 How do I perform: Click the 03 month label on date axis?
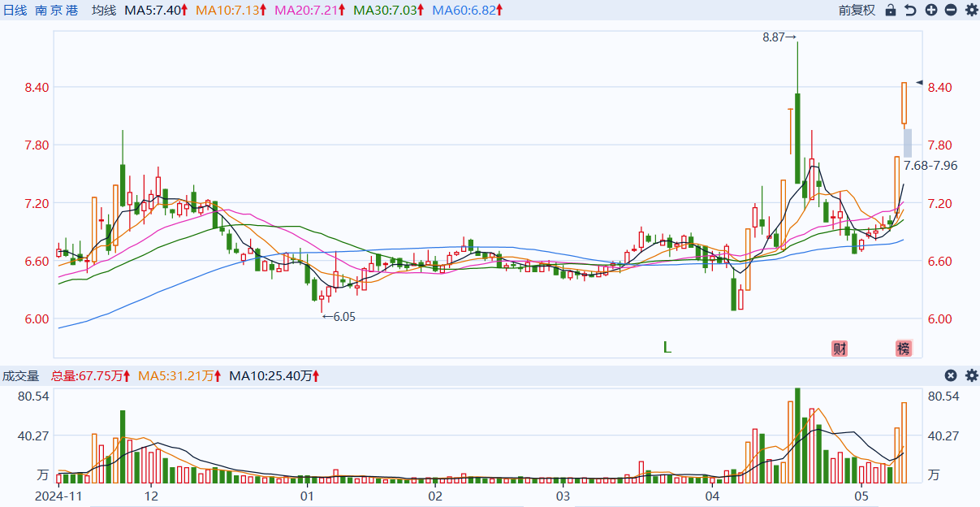pos(563,495)
